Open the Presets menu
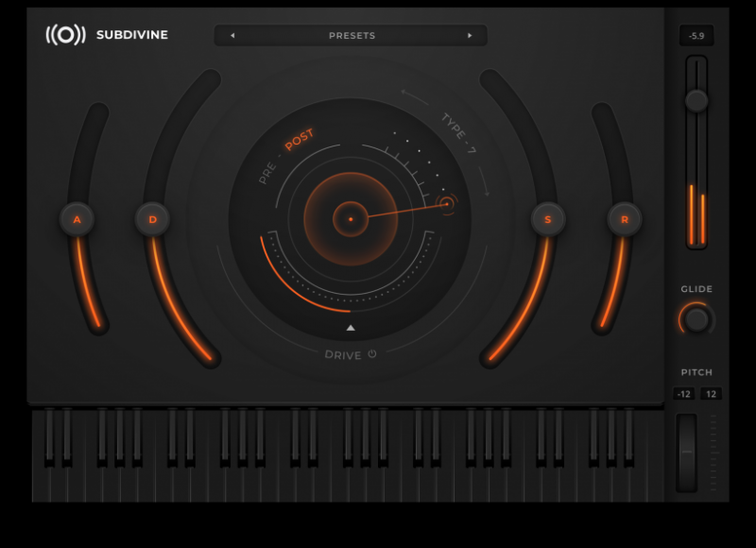Viewport: 756px width, 548px height. (352, 36)
